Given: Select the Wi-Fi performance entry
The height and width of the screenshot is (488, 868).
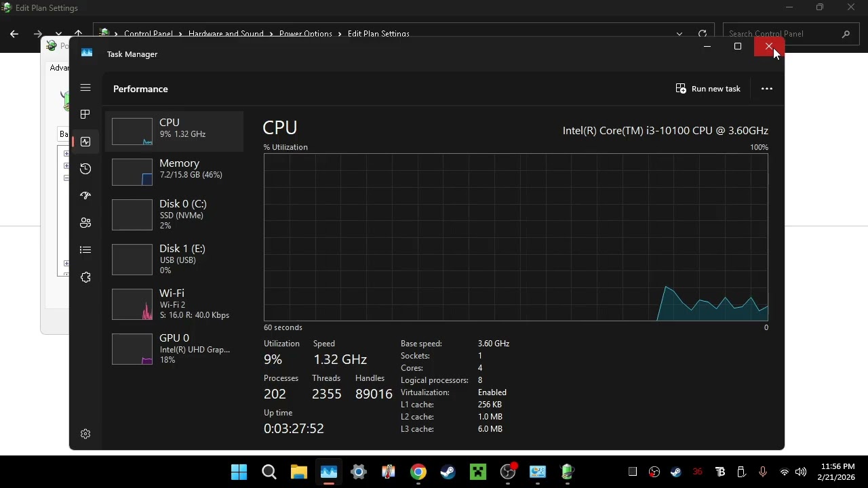Looking at the screenshot, I should pyautogui.click(x=175, y=304).
